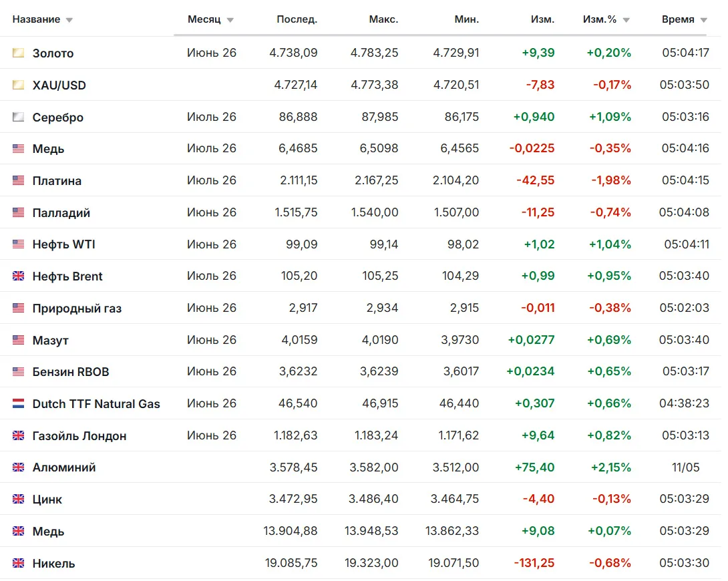Click the Netherlands flag by Dutch TTF
The image size is (728, 581).
click(18, 404)
